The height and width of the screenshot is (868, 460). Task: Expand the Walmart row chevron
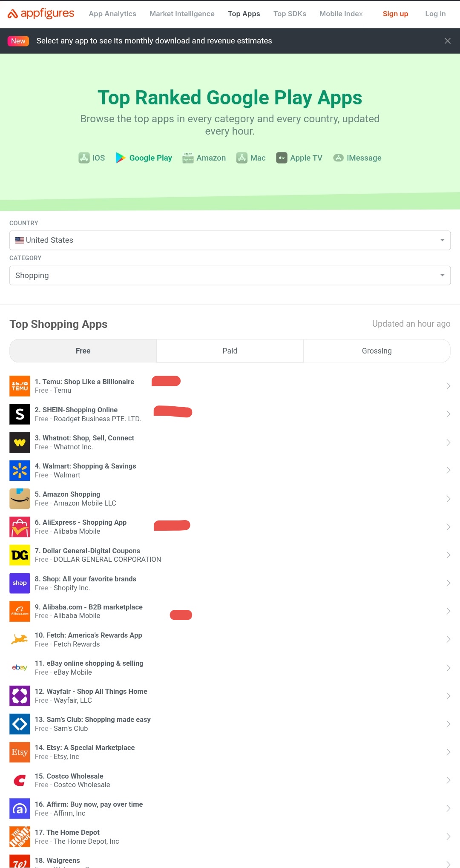tap(448, 470)
